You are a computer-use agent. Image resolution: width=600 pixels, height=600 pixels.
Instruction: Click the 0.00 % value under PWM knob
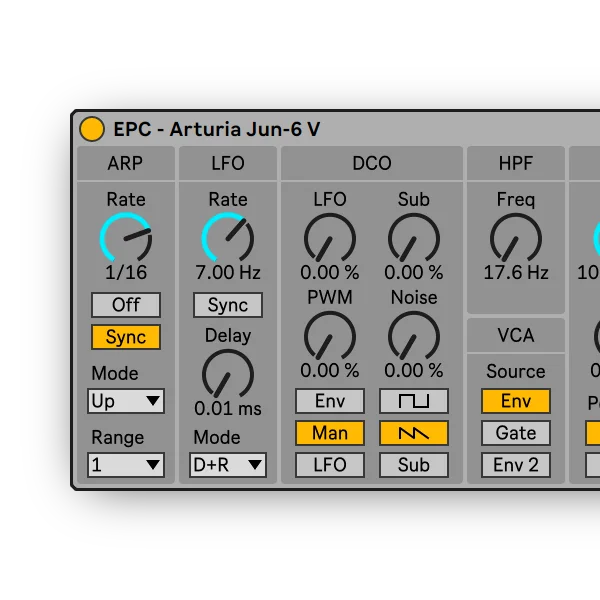[x=330, y=370]
